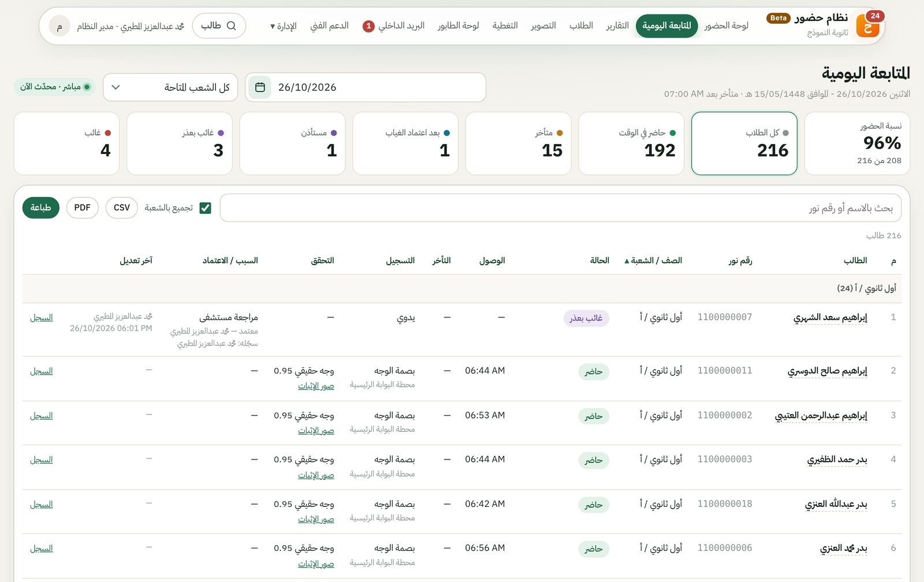
Task: Open الإدارة dropdown menu
Action: coord(283,26)
